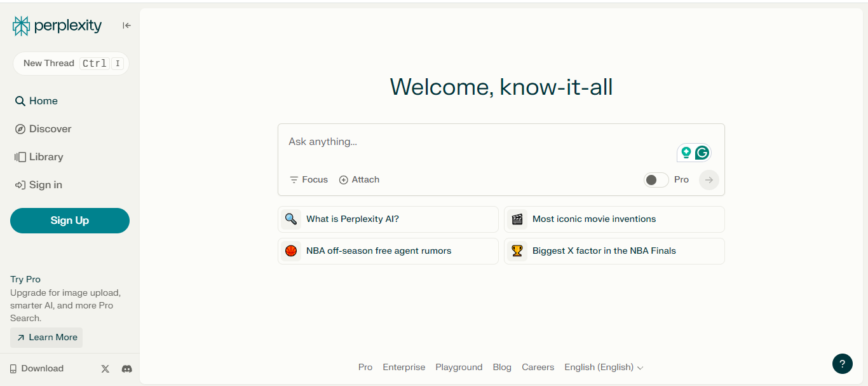Open X social media icon
Viewport: 868px width, 386px height.
pyautogui.click(x=105, y=368)
